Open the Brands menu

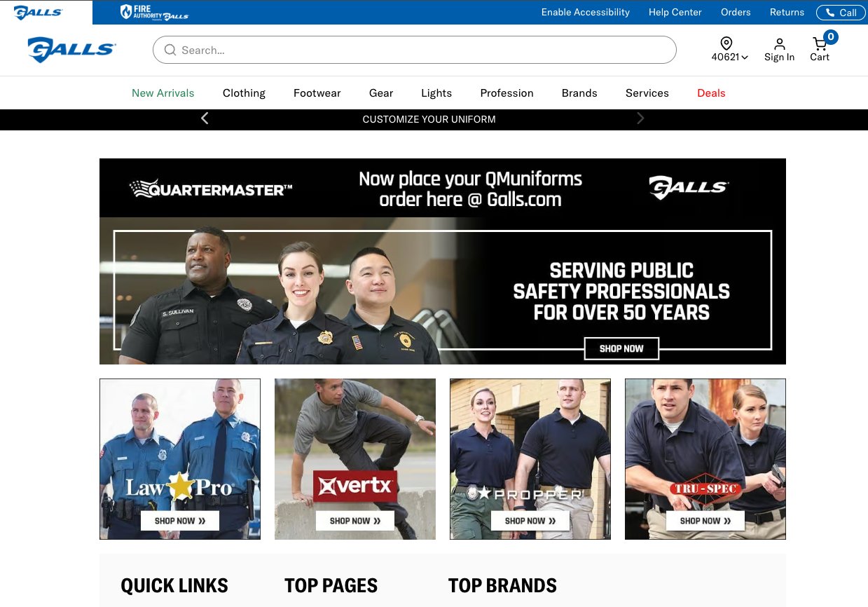click(x=579, y=93)
